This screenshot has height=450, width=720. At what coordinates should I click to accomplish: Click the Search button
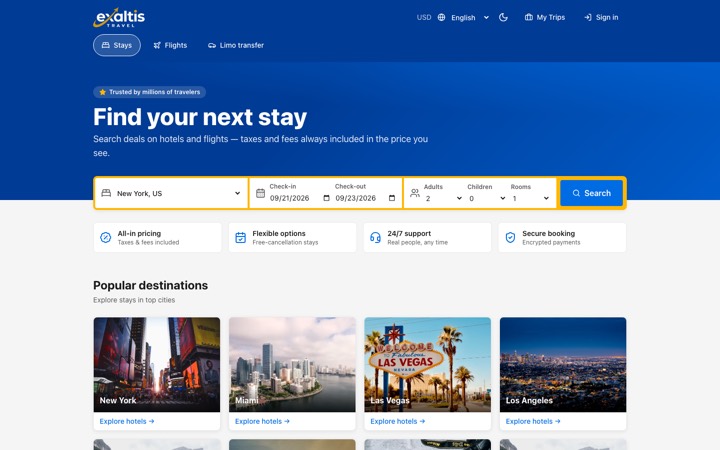(591, 193)
